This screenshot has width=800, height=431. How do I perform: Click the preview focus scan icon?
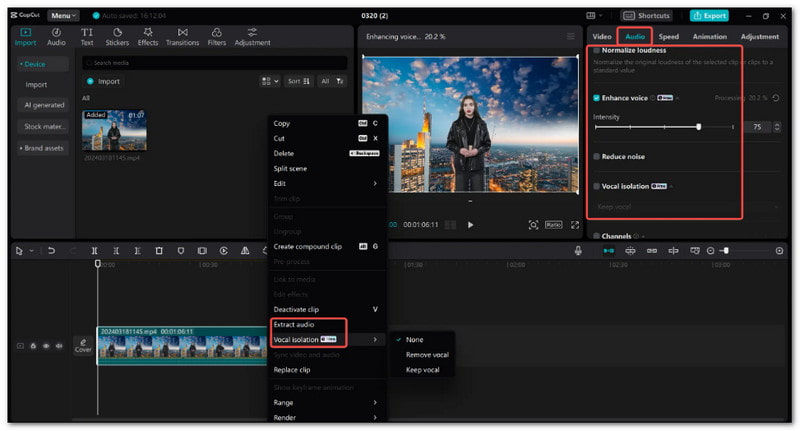pos(533,225)
